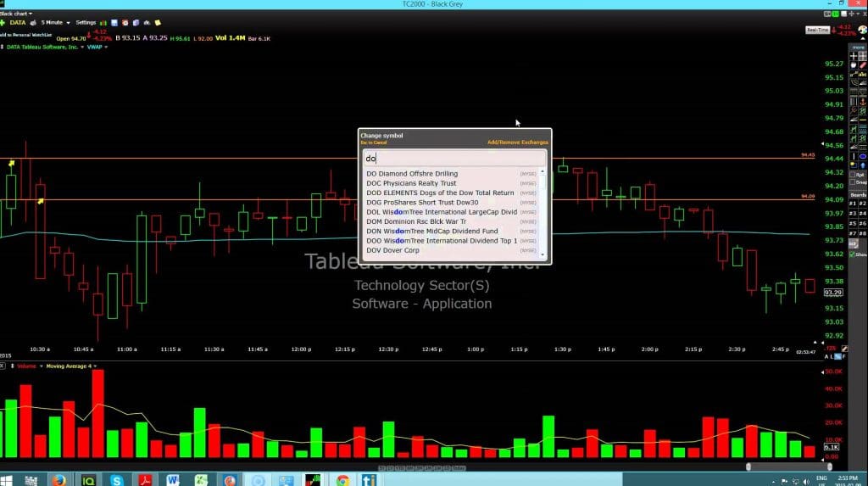Select the abc text drawing tool
Image resolution: width=868 pixels, height=486 pixels.
[862, 75]
